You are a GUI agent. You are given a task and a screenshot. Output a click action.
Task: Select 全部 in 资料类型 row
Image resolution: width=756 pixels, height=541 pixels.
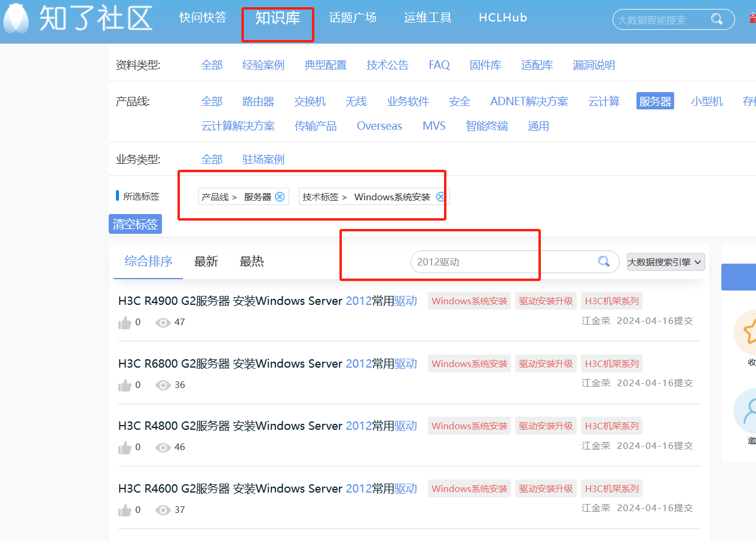click(x=212, y=65)
